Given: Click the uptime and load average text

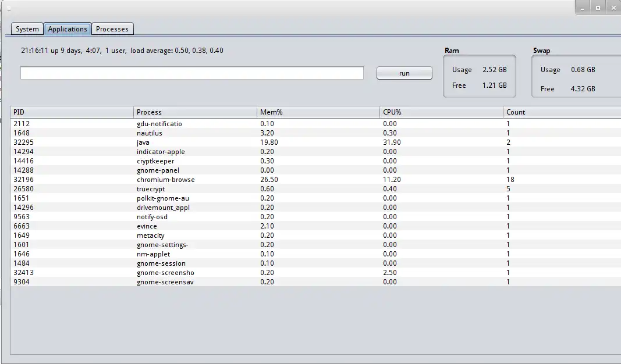Looking at the screenshot, I should [x=122, y=51].
